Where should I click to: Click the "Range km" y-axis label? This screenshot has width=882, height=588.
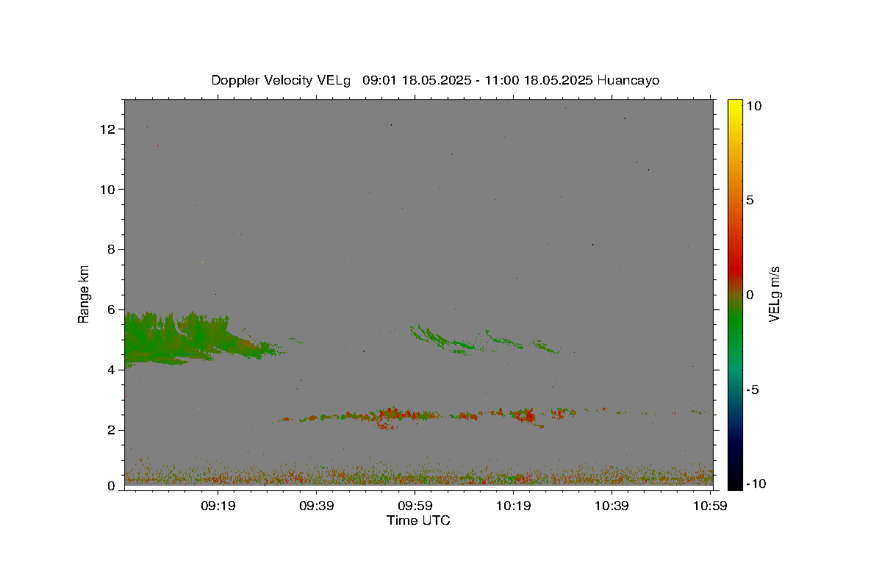(84, 294)
